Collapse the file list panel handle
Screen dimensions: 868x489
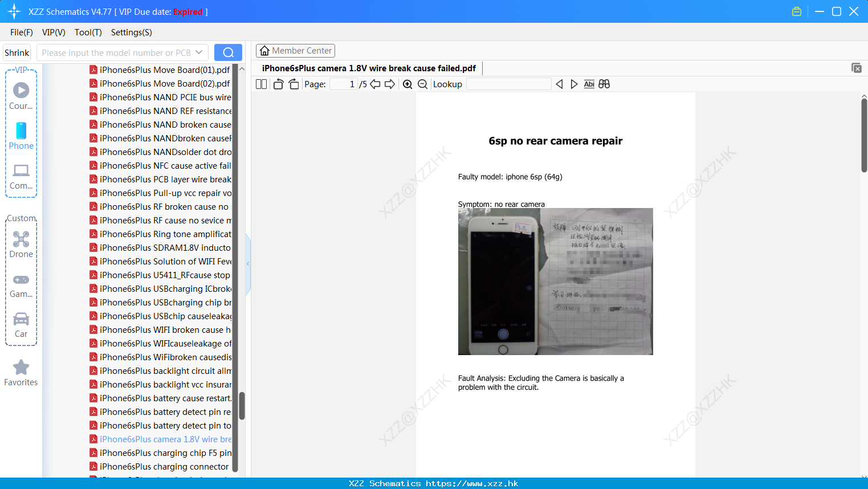pos(248,264)
